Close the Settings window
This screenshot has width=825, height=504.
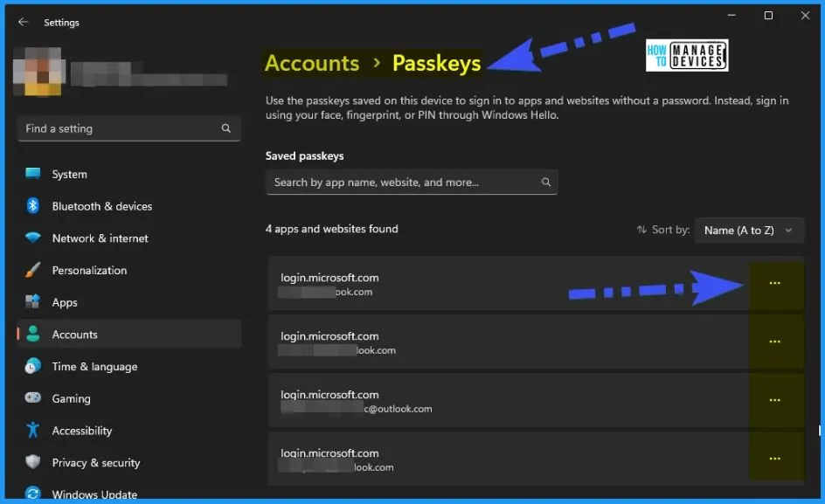805,15
